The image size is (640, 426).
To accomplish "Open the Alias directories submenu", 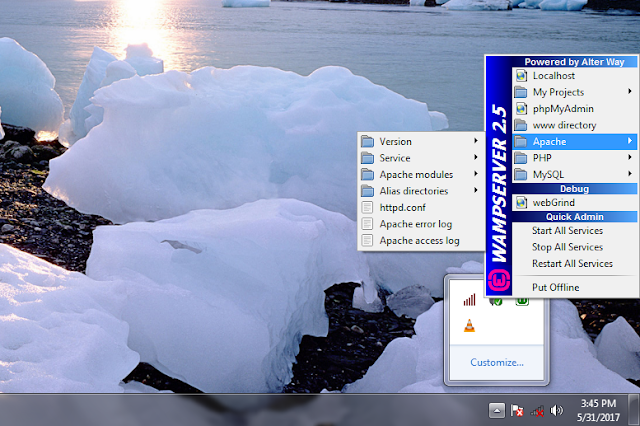I will tap(420, 191).
